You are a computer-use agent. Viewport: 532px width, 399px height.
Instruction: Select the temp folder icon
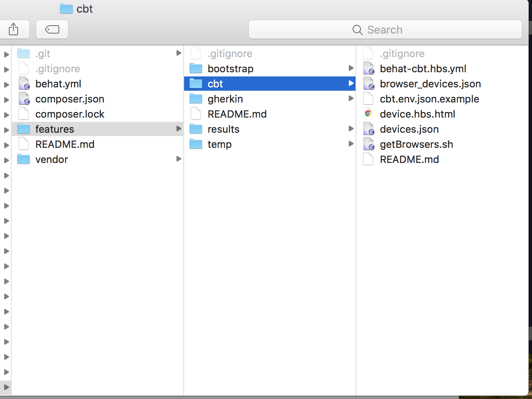[x=196, y=144]
